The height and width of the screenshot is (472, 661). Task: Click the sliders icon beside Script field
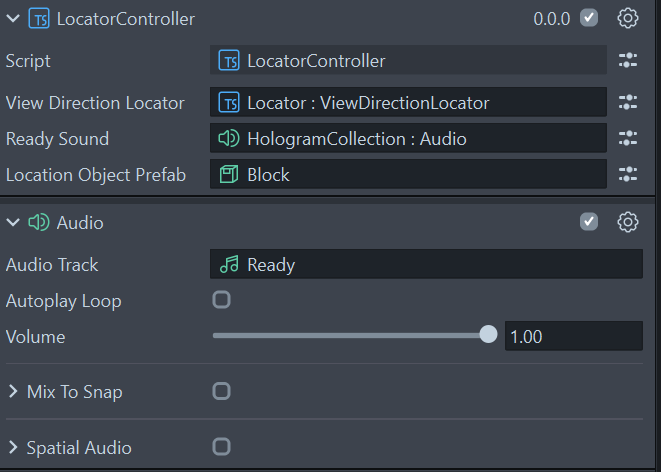pyautogui.click(x=628, y=60)
